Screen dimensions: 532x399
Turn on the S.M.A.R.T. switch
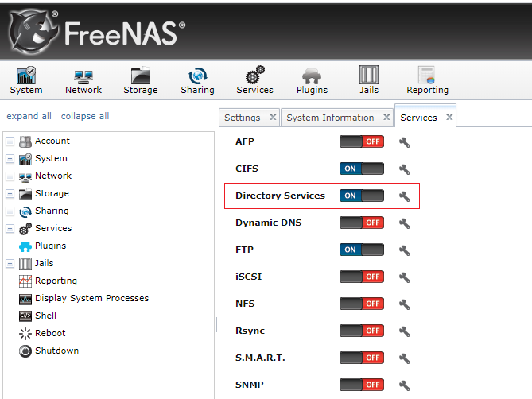coord(362,358)
